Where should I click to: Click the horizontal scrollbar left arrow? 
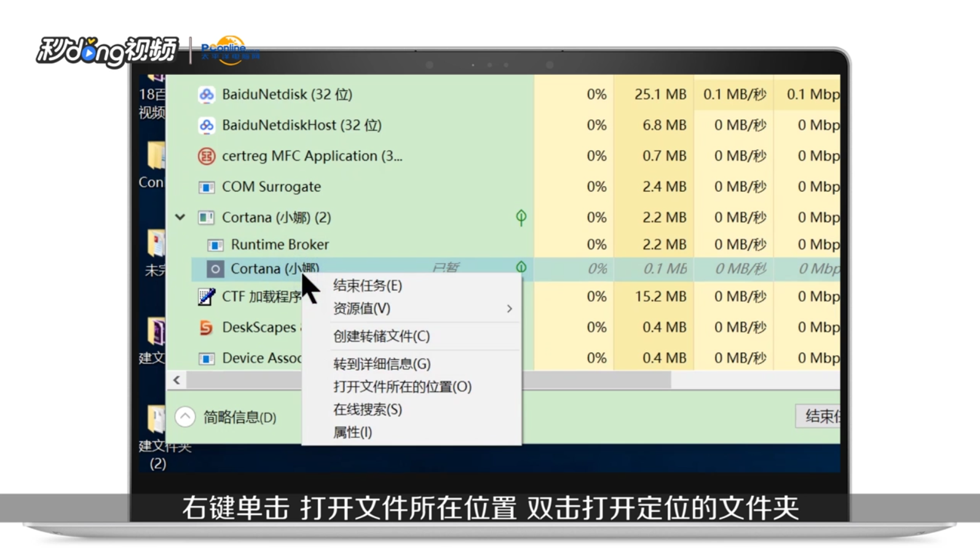click(x=177, y=380)
